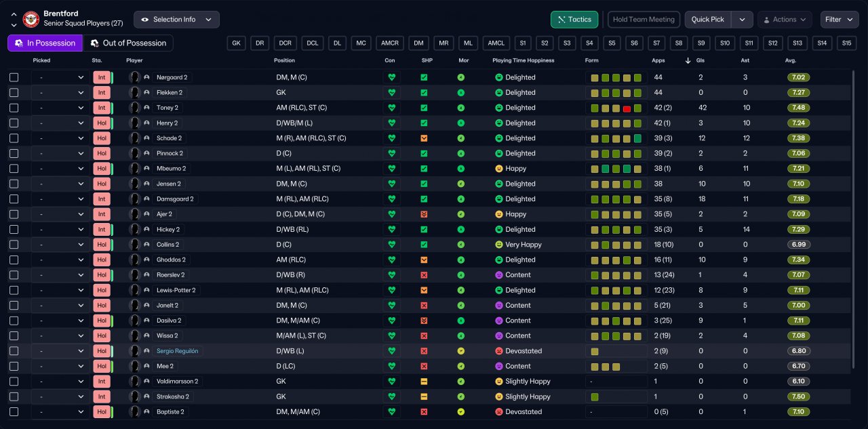
Task: Select the AMCR position slot
Action: pos(390,43)
